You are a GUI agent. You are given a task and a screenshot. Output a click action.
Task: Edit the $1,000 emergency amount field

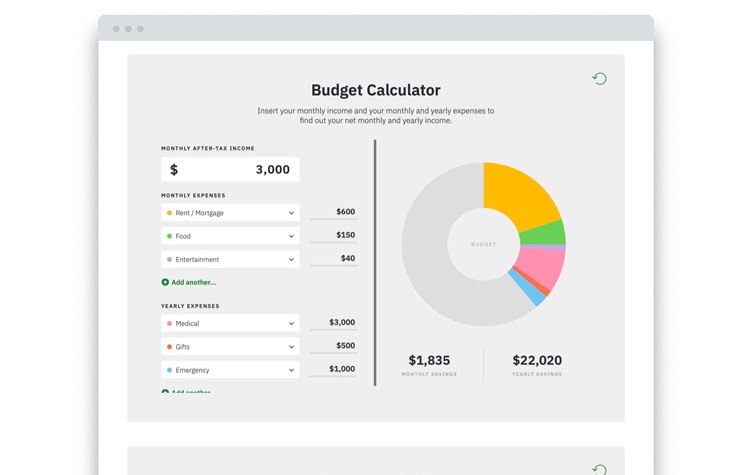333,369
